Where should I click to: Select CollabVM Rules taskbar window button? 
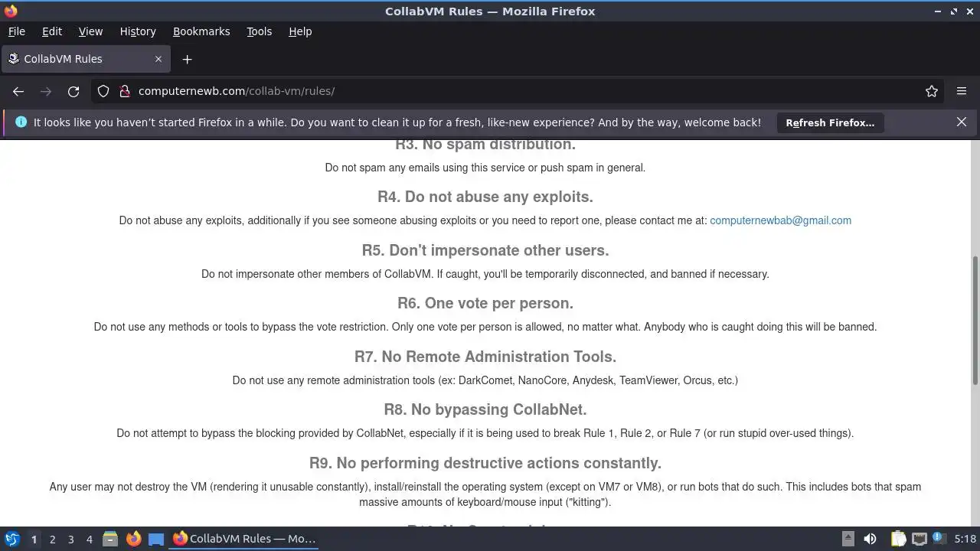(x=245, y=539)
